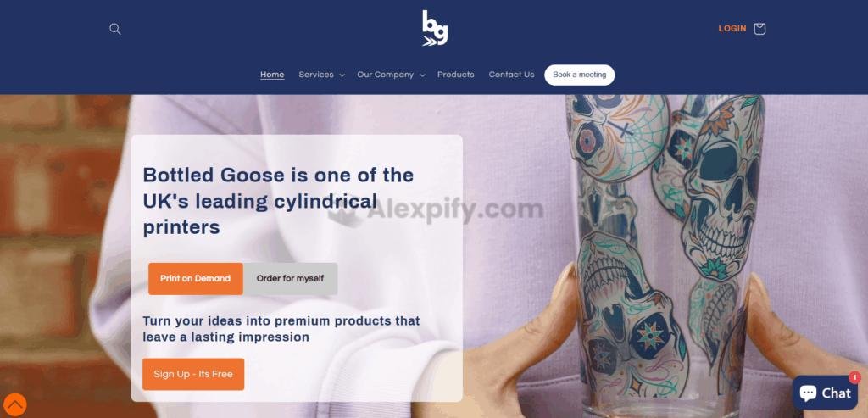Click the Bottled Goose bg logo
868x418 pixels.
click(435, 28)
